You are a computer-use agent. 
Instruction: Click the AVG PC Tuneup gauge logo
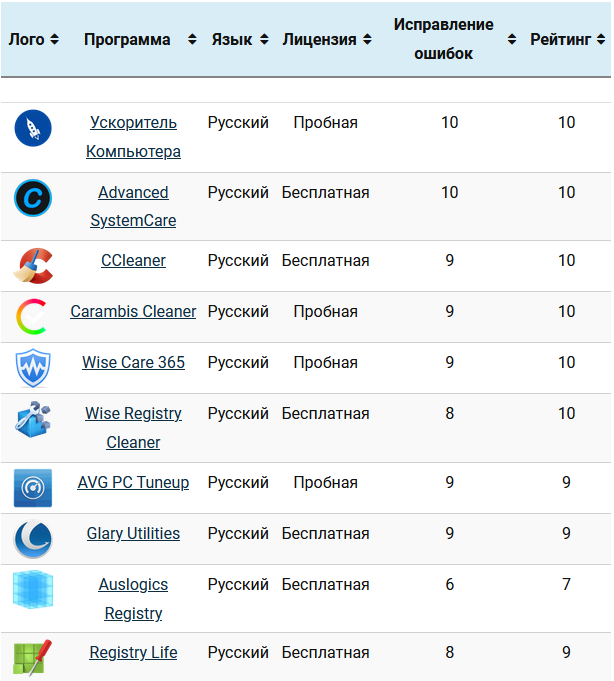pos(33,488)
